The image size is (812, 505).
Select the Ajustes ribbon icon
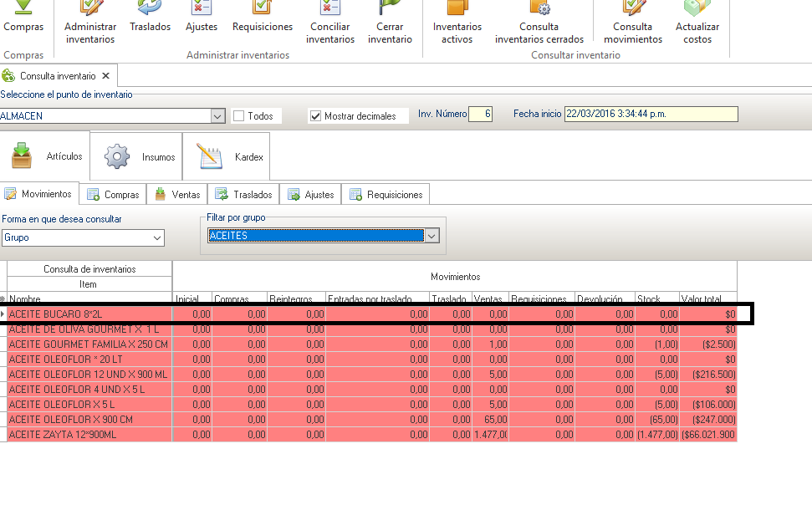coord(202,18)
